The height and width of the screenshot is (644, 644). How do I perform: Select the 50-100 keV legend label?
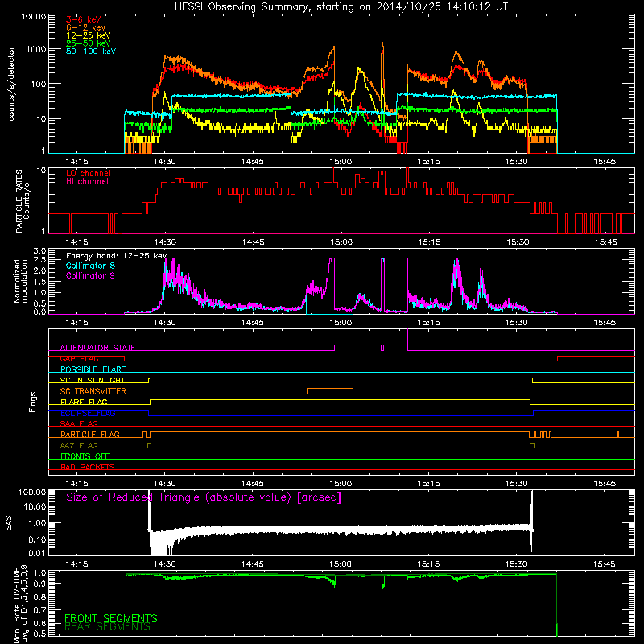coord(91,52)
